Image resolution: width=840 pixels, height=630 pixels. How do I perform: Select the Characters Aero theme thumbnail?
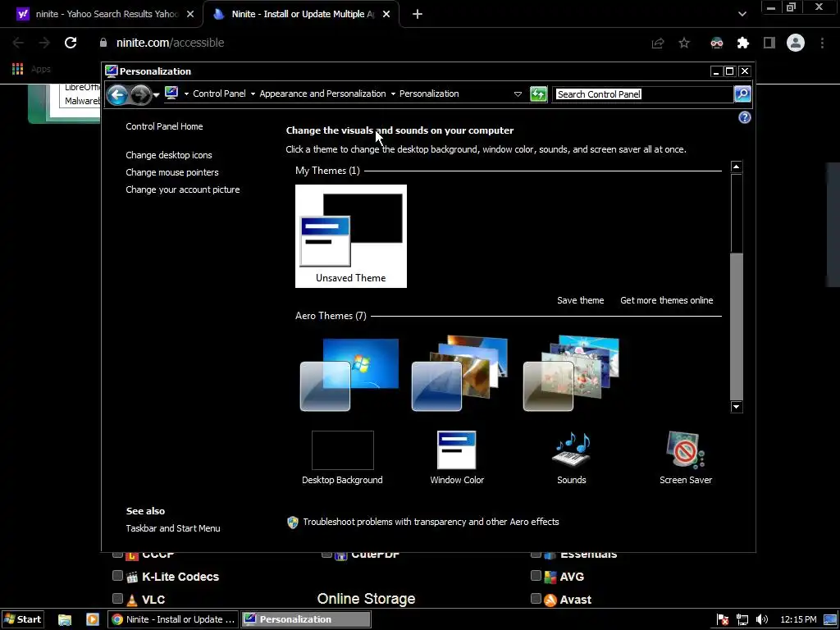tap(571, 373)
